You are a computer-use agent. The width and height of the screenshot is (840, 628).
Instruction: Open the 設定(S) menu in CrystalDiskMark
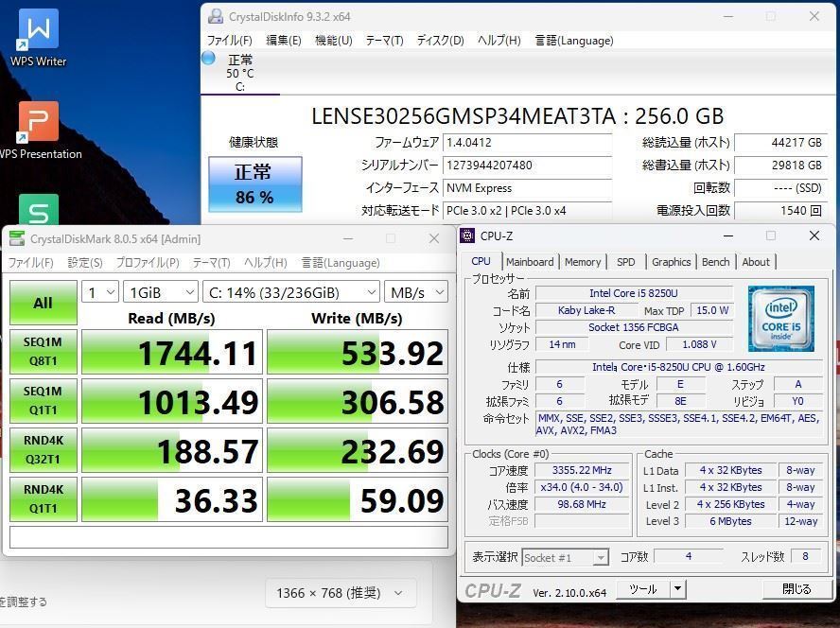pos(84,263)
